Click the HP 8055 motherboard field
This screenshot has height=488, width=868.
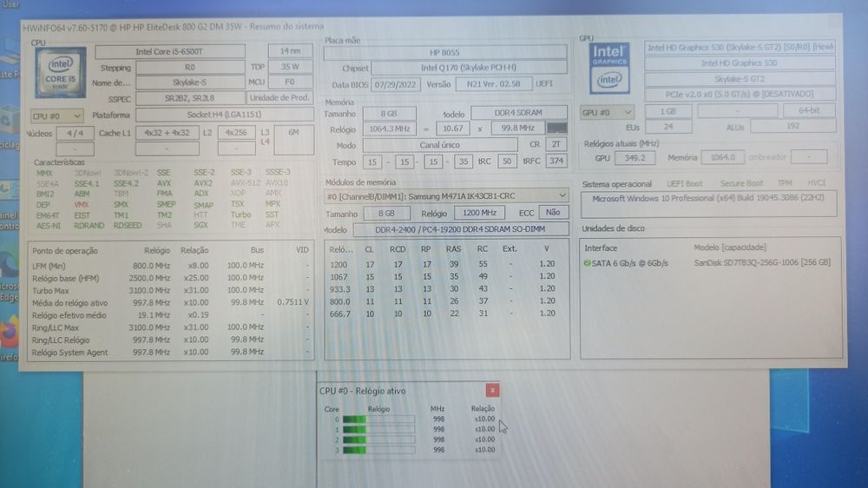[445, 53]
